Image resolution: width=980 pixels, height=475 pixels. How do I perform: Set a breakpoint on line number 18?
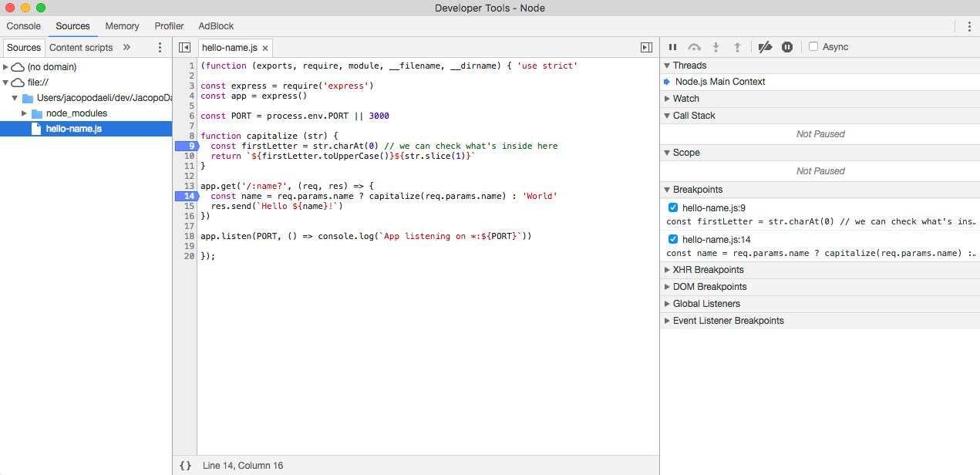[x=189, y=236]
